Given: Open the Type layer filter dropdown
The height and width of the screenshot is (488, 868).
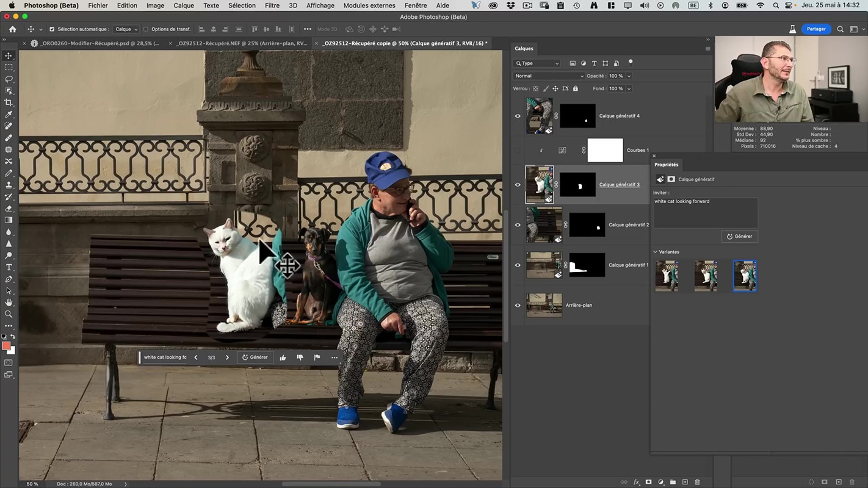Looking at the screenshot, I should (537, 63).
